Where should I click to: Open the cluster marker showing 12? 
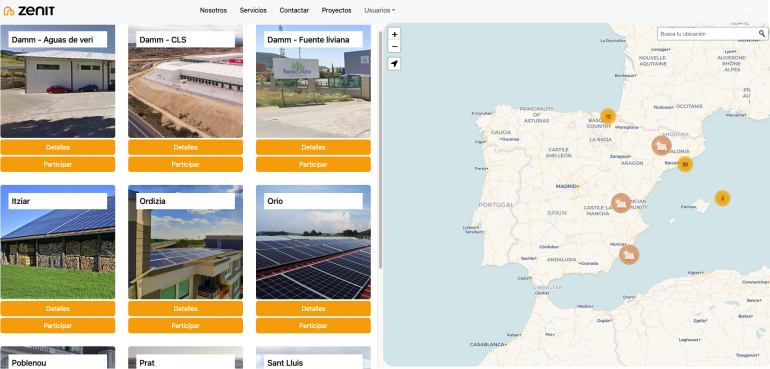point(608,117)
